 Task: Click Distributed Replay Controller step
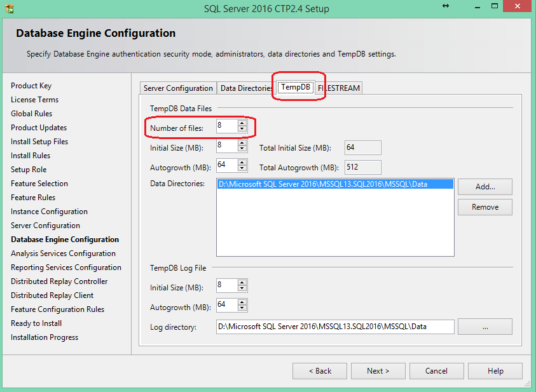coord(59,281)
